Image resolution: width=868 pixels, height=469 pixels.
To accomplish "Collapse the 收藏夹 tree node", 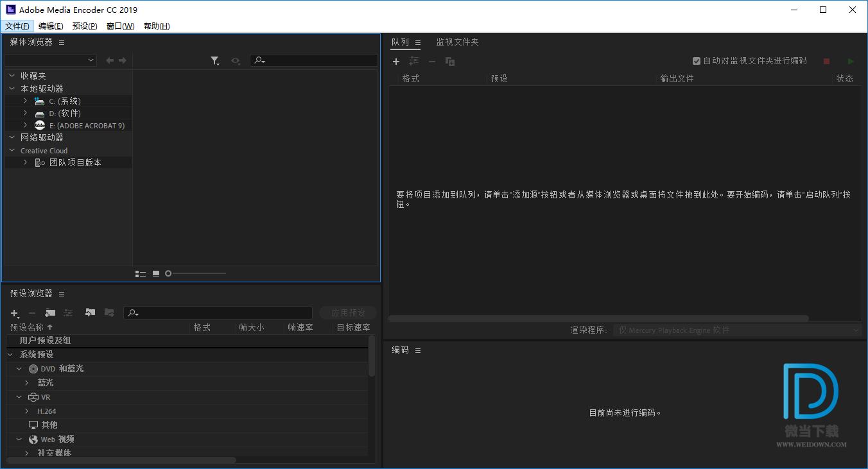I will (x=12, y=76).
